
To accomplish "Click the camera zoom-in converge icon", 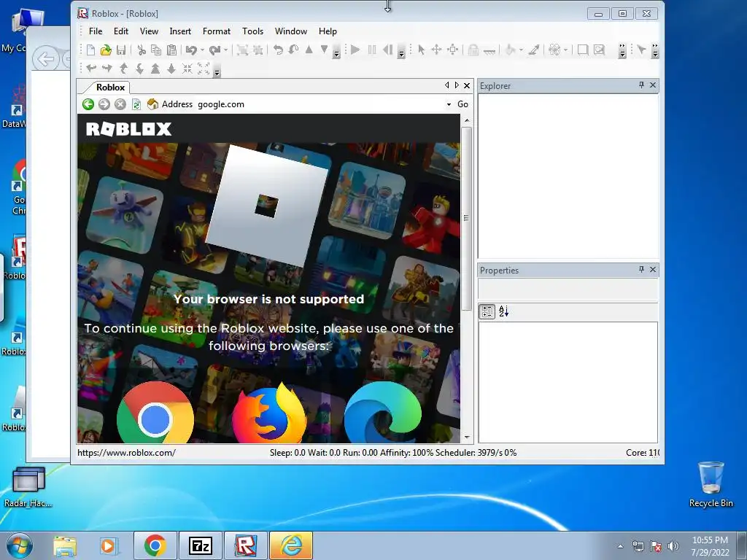I will click(x=187, y=69).
